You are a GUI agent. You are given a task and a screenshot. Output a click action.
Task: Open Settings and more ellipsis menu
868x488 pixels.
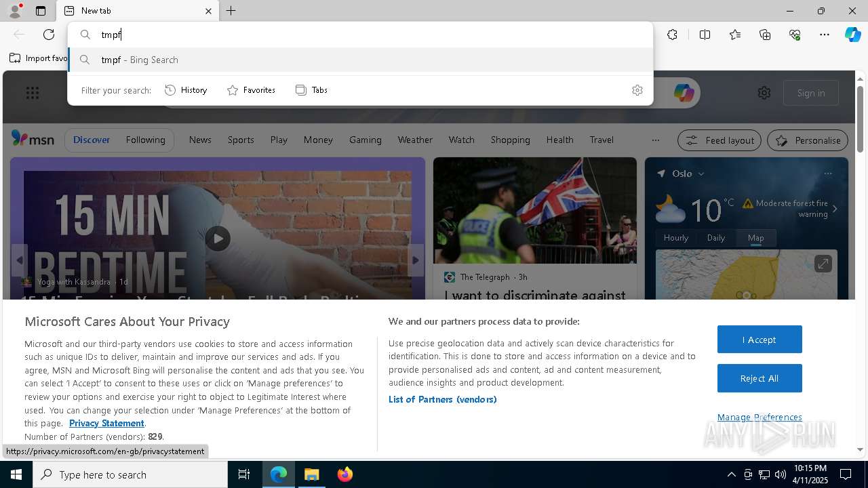825,35
